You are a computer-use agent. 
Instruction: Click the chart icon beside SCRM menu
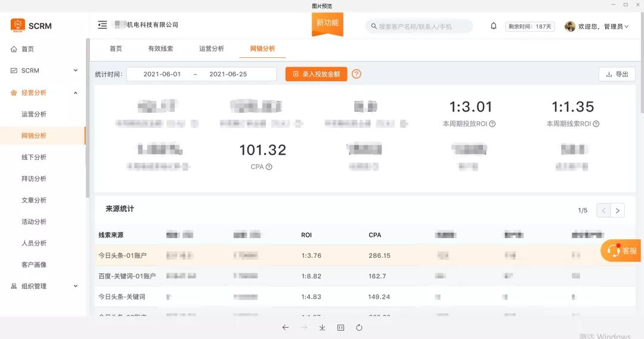pos(14,70)
